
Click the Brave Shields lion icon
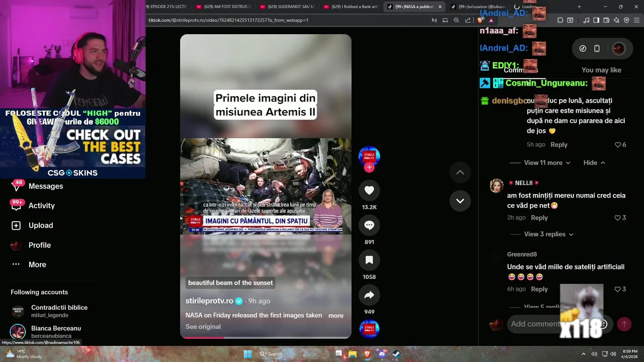[480, 20]
